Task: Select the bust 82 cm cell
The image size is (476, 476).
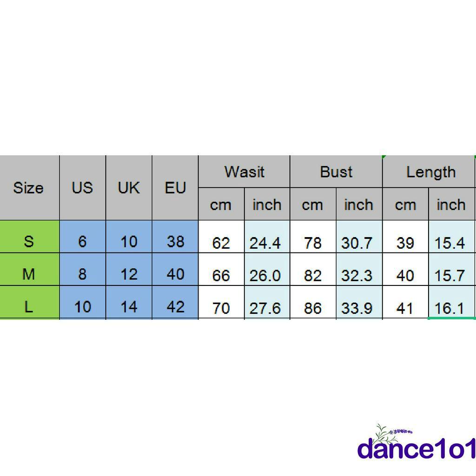Action: [312, 275]
